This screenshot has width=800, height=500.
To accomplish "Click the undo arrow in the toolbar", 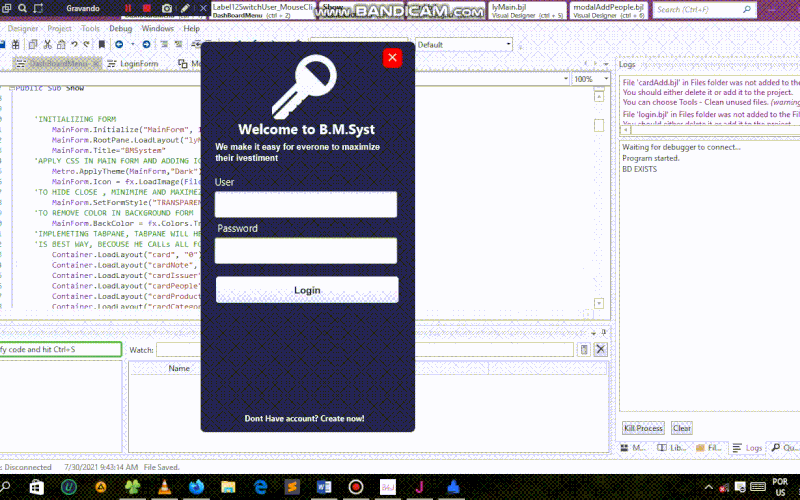I will pyautogui.click(x=74, y=44).
